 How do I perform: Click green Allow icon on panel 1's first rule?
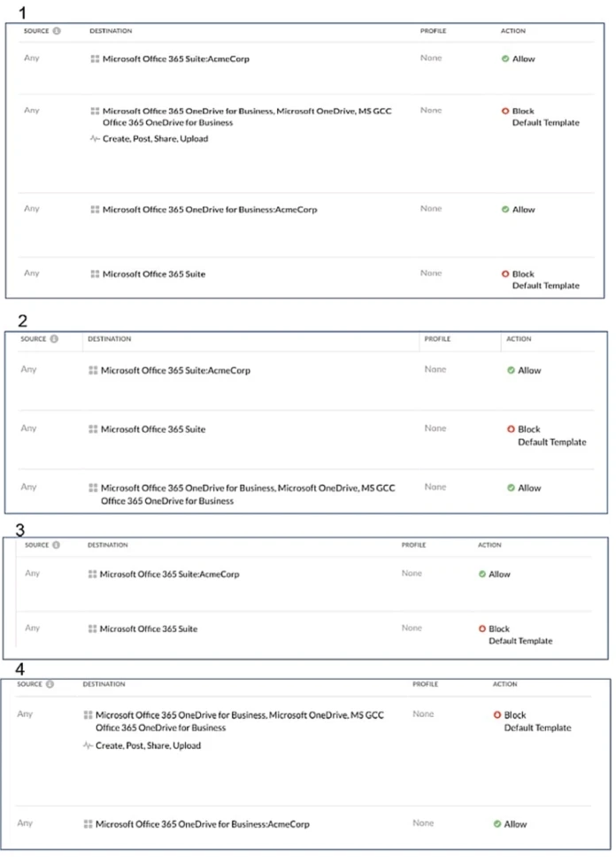pos(504,59)
